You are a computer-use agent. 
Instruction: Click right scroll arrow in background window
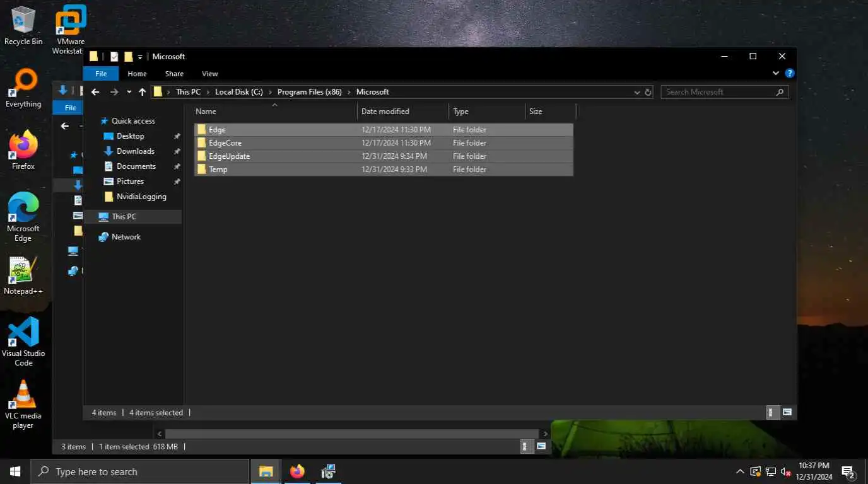pos(546,434)
